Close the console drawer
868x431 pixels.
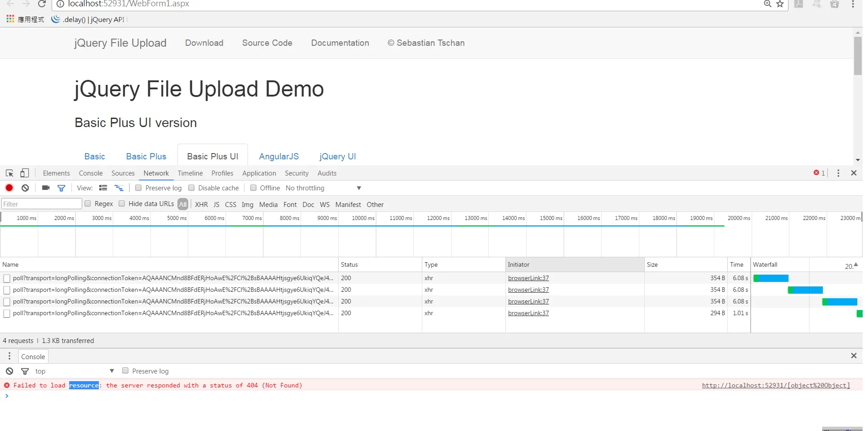point(854,356)
